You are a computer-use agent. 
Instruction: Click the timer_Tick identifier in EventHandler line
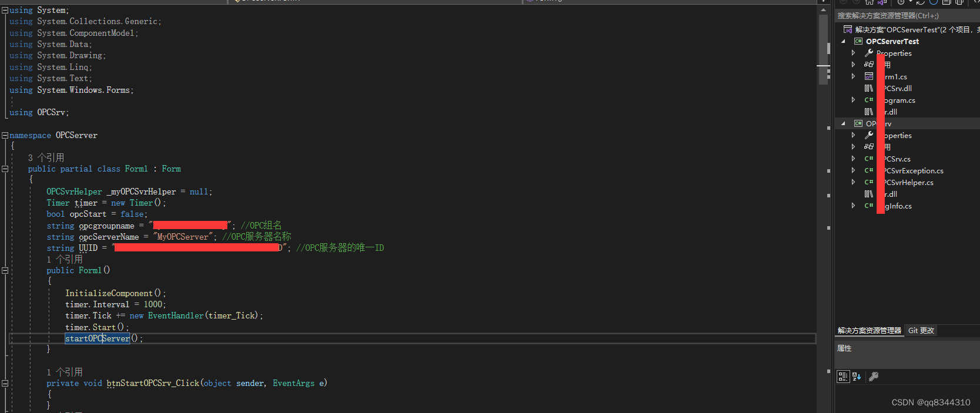pyautogui.click(x=232, y=315)
